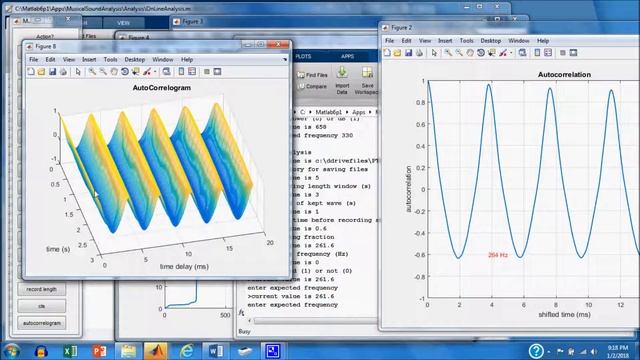Expand the dock arrow in Figure 8 menu bar
Screen dimensions: 640x360
[285, 60]
